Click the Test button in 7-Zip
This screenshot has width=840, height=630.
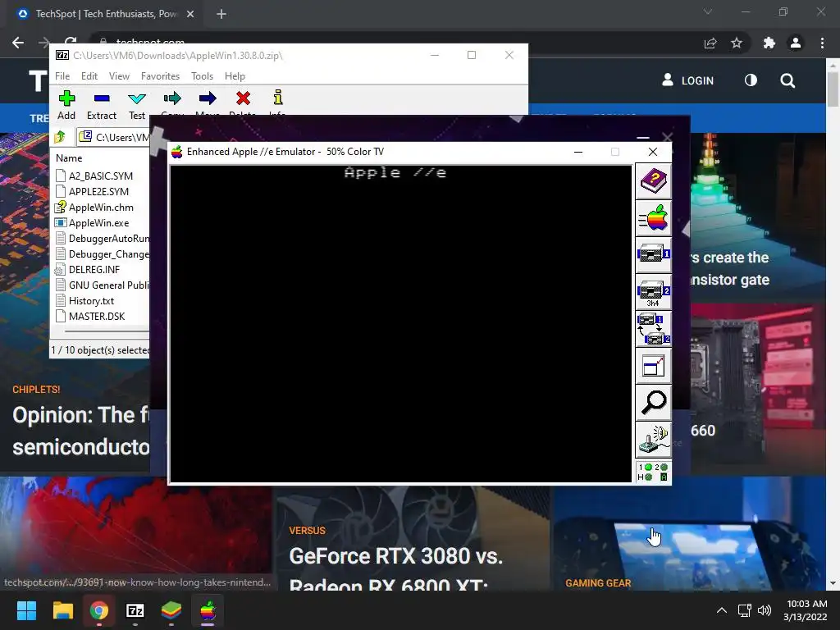pyautogui.click(x=137, y=105)
